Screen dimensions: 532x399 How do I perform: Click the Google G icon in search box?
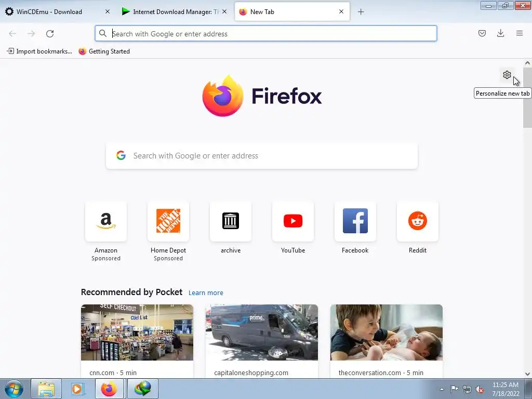click(121, 155)
